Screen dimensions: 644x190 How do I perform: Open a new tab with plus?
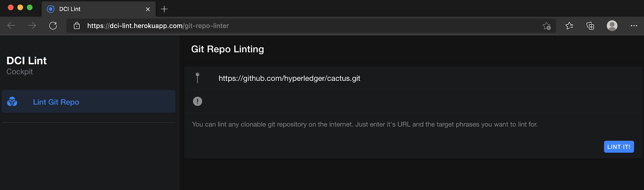point(164,9)
